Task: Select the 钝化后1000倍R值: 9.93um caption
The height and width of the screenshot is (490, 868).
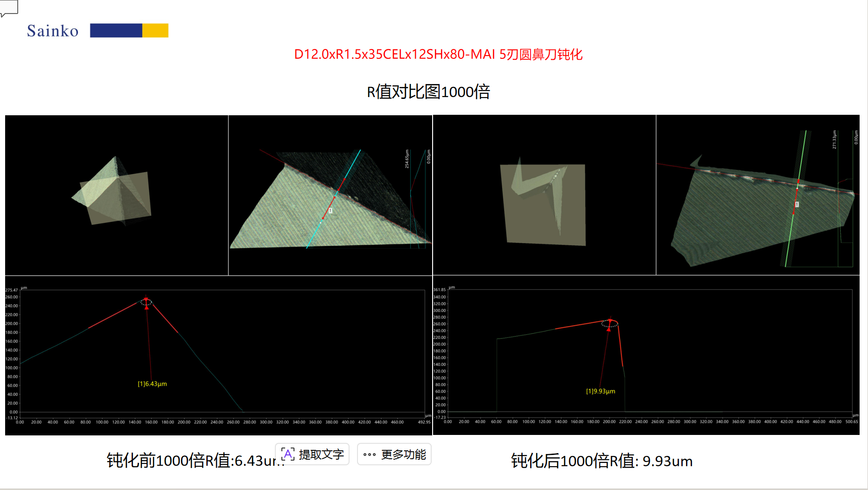Action: [602, 461]
